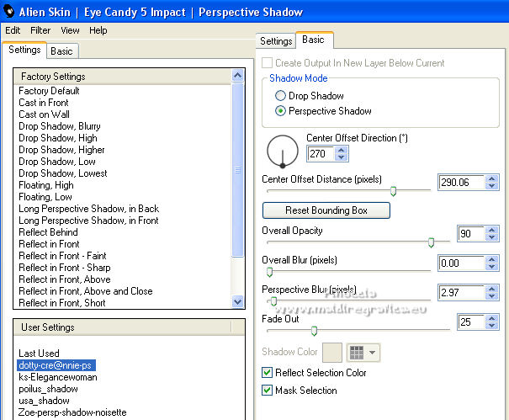Select Zoe-persp-shadow-noisette user setting
This screenshot has height=420, width=509.
pos(72,412)
